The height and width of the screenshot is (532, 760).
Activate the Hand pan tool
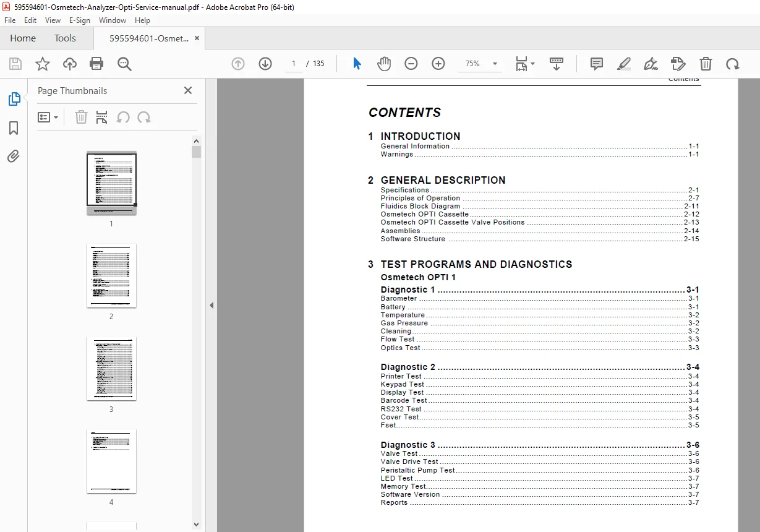(384, 64)
